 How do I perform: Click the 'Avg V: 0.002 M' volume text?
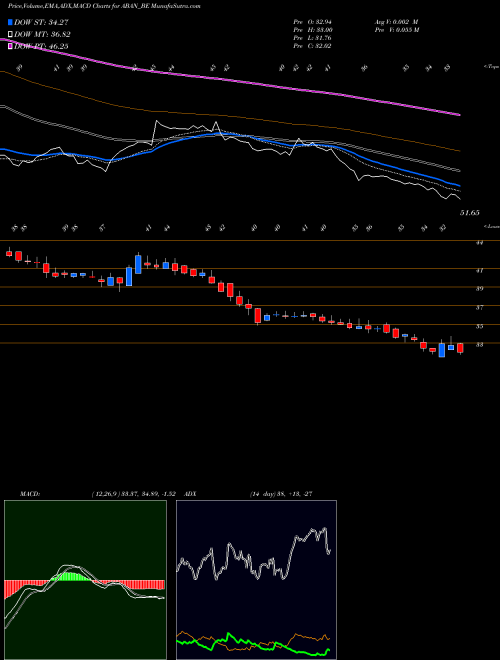[396, 22]
